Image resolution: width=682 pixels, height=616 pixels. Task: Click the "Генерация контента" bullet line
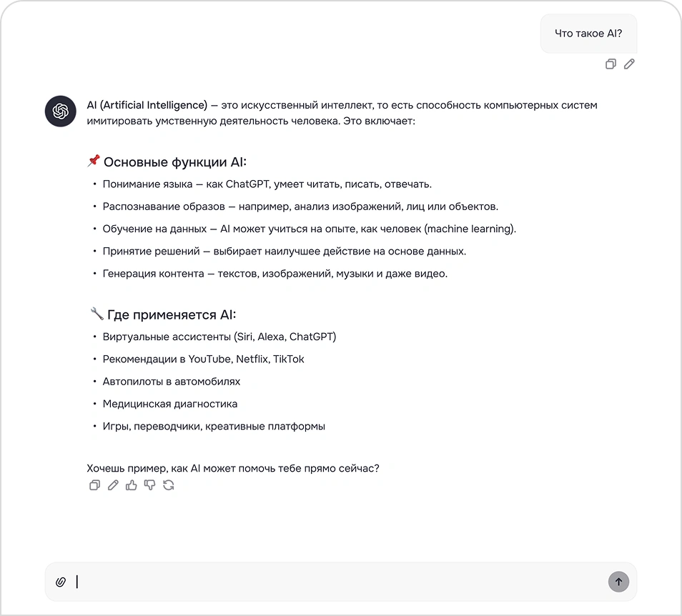[275, 274]
